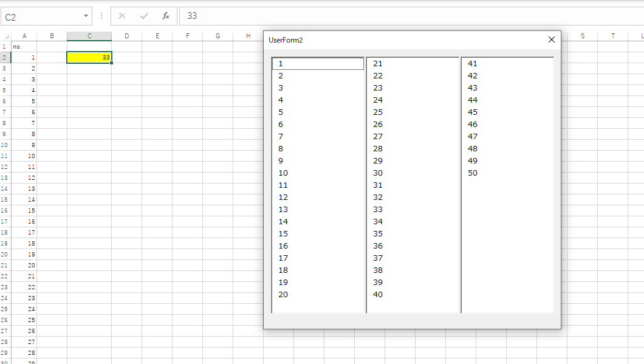Click cell A29 containing 28
Viewport: 644px width, 364px height.
point(24,352)
